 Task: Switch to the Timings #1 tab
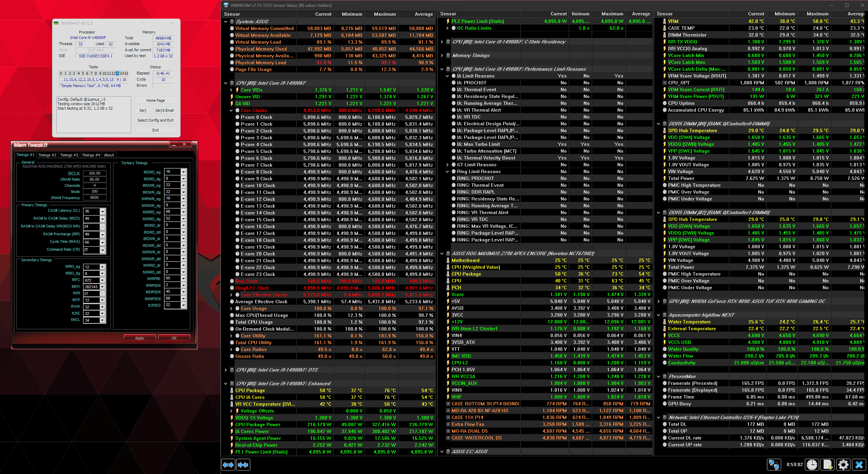click(x=25, y=155)
